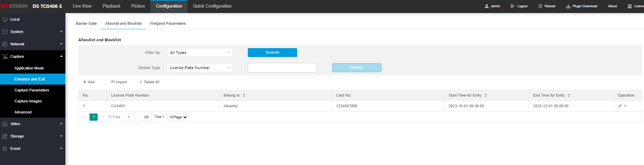Click the delete value text input field
The height and width of the screenshot is (165, 644).
(x=282, y=68)
